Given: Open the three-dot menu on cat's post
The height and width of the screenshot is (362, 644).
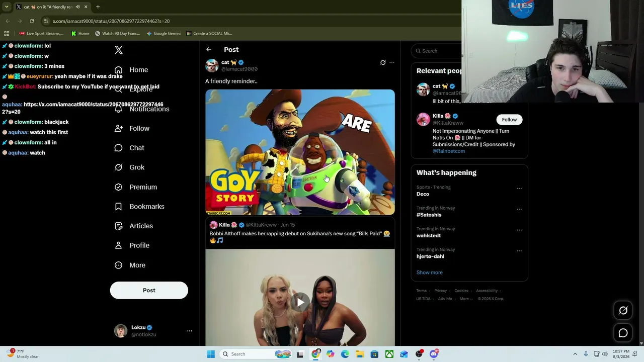Looking at the screenshot, I should pyautogui.click(x=392, y=63).
